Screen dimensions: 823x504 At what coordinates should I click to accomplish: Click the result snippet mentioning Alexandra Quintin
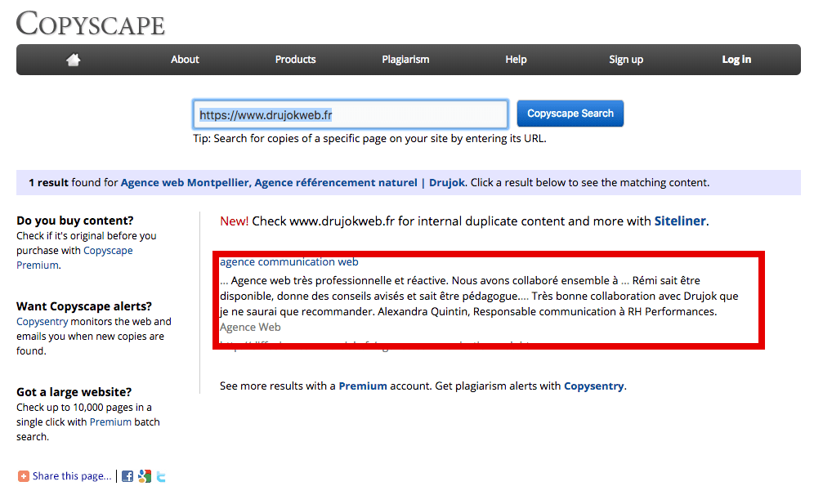[479, 297]
